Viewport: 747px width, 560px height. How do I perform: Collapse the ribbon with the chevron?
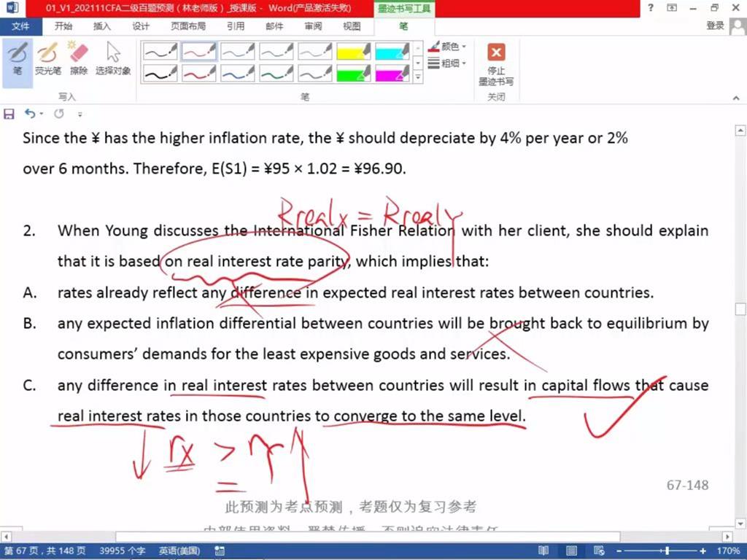coord(736,98)
